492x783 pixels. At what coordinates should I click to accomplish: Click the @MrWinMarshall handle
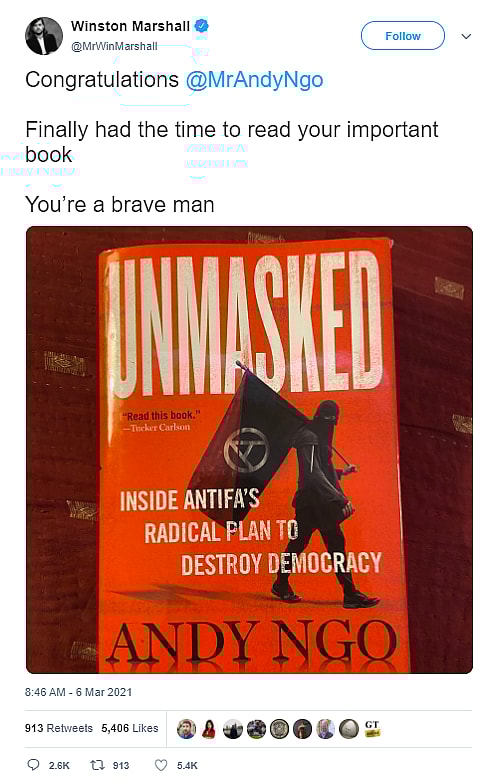(114, 46)
